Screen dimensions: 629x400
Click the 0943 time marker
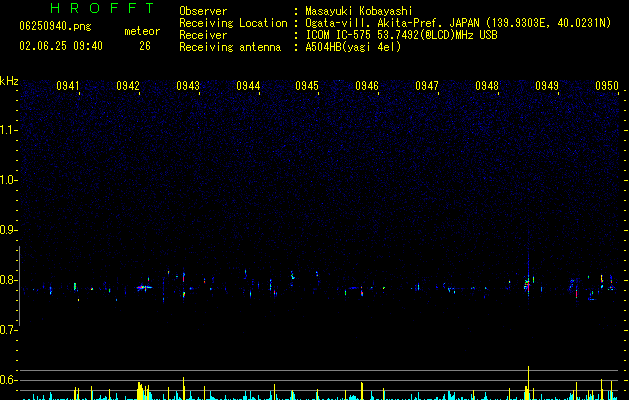(x=188, y=86)
